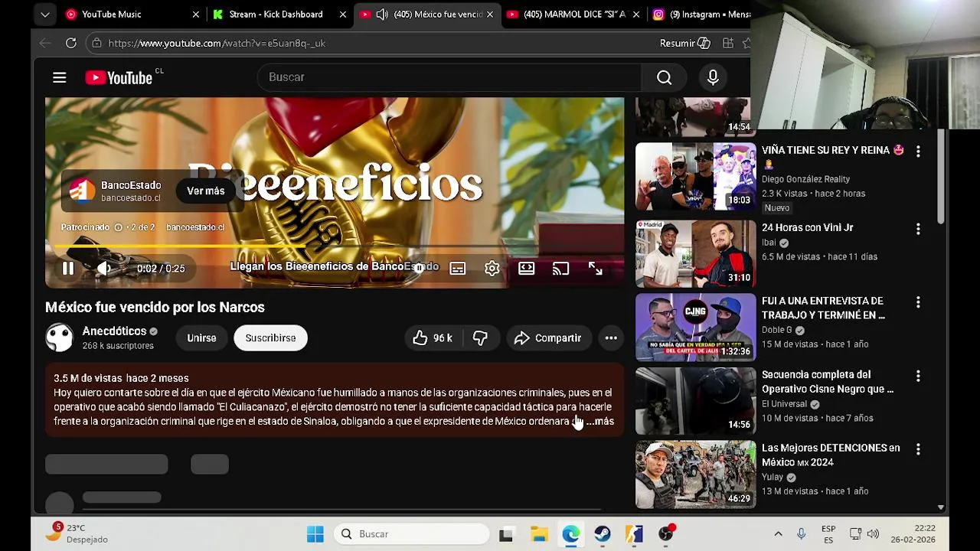Click the taskbar Buscar search box
980x551 pixels.
pos(411,534)
